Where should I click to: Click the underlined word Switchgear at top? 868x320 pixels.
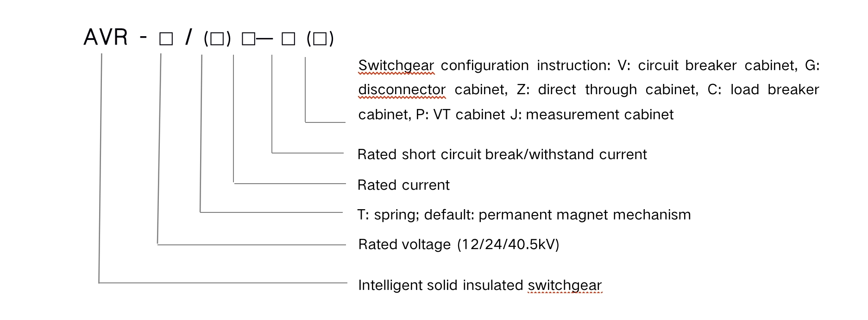pos(396,65)
